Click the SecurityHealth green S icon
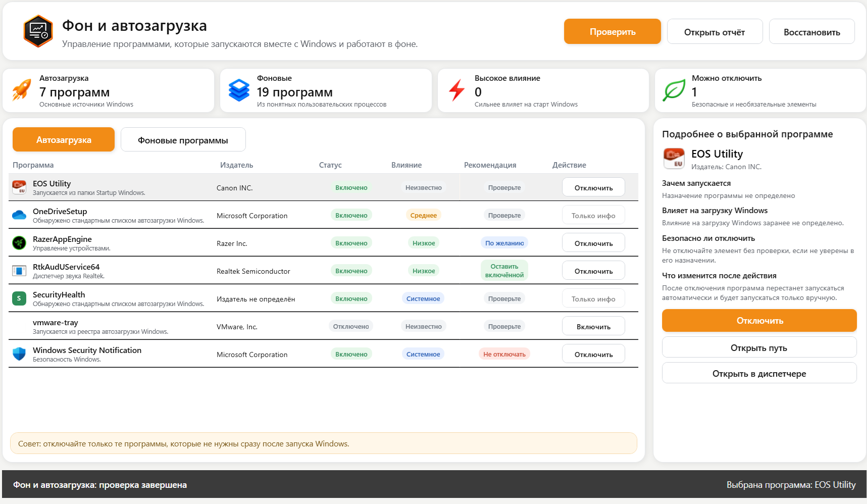 [19, 298]
